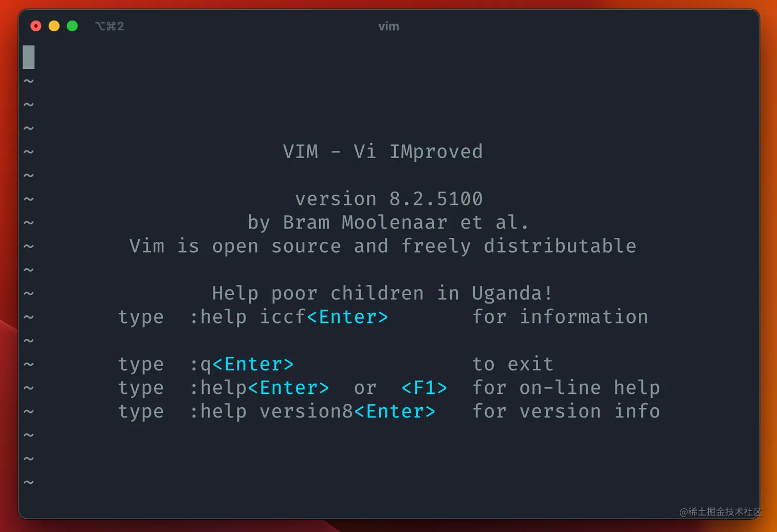This screenshot has width=777, height=532.
Task: Click <Enter> after 'version8'
Action: pos(395,411)
